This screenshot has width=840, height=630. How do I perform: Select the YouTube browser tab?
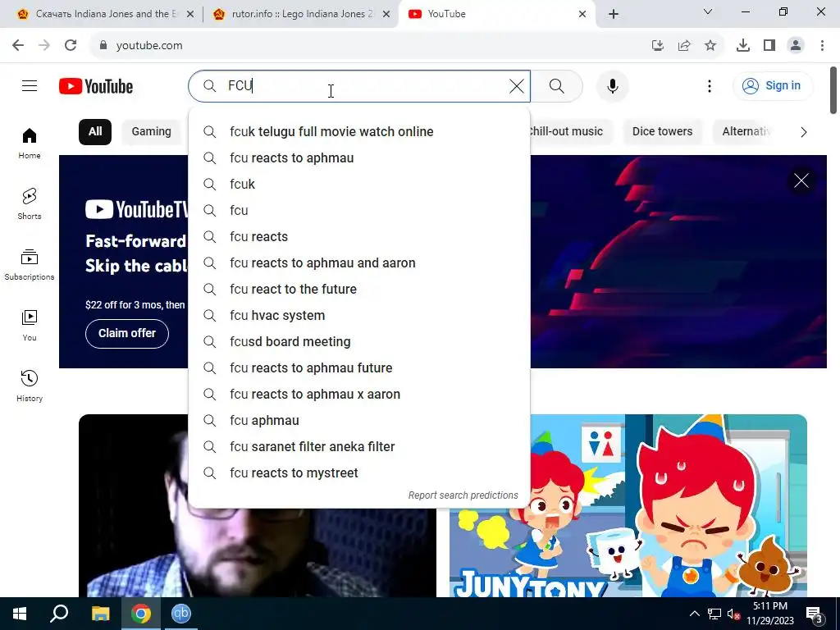495,14
